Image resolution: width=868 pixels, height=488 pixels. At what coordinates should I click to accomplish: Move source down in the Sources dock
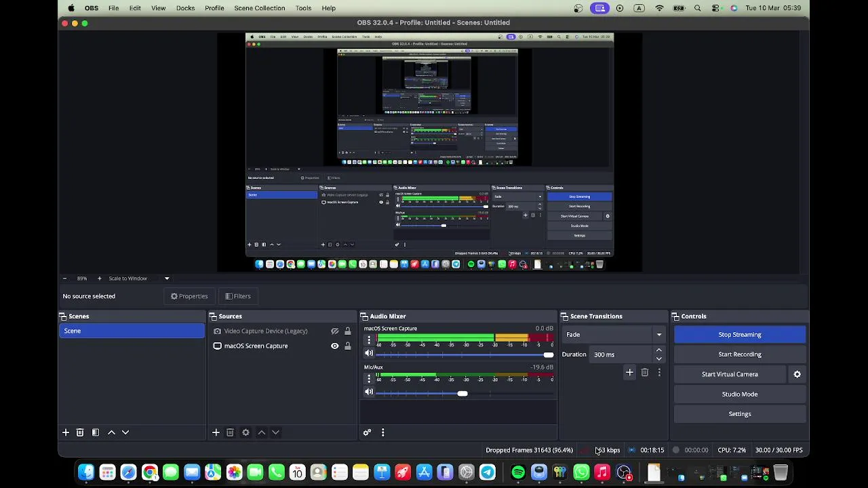pyautogui.click(x=275, y=432)
